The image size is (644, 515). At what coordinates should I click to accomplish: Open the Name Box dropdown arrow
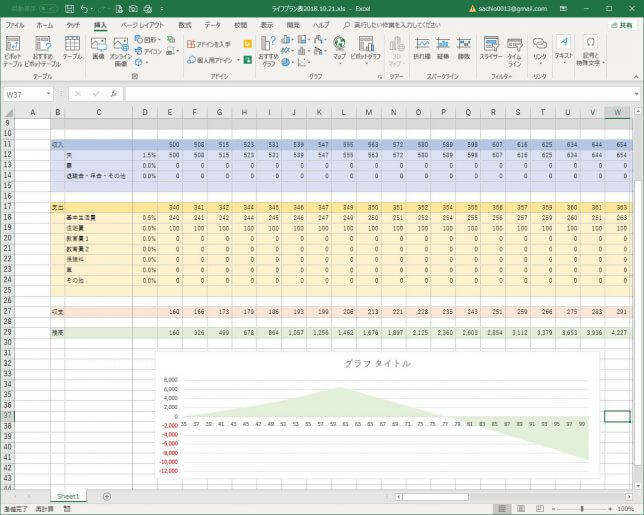(x=48, y=94)
